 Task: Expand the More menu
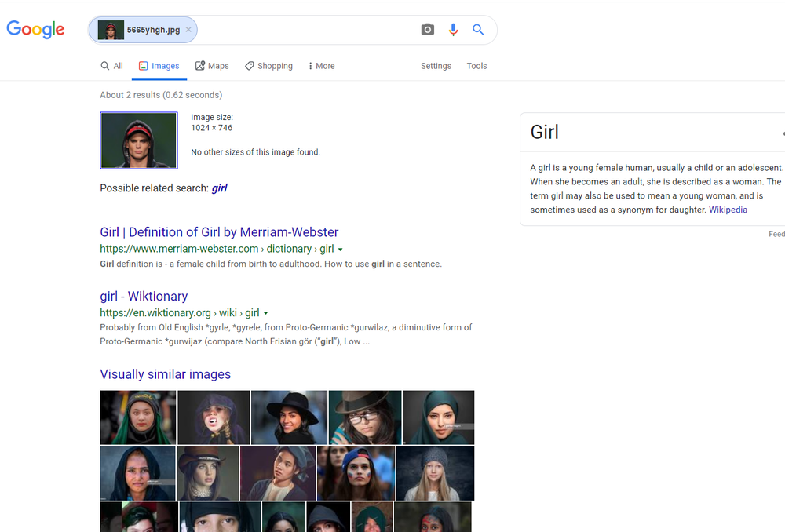(321, 66)
